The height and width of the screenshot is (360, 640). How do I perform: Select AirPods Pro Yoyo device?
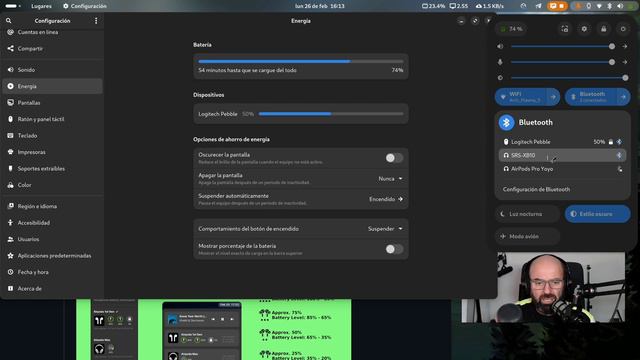[x=562, y=169]
